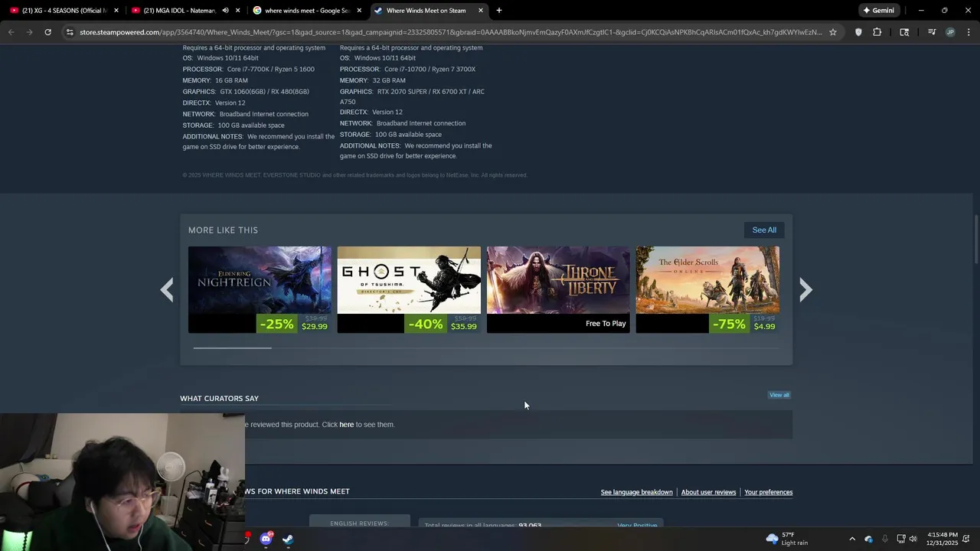Click the Very Positive review summary
This screenshot has width=980, height=551.
click(637, 525)
